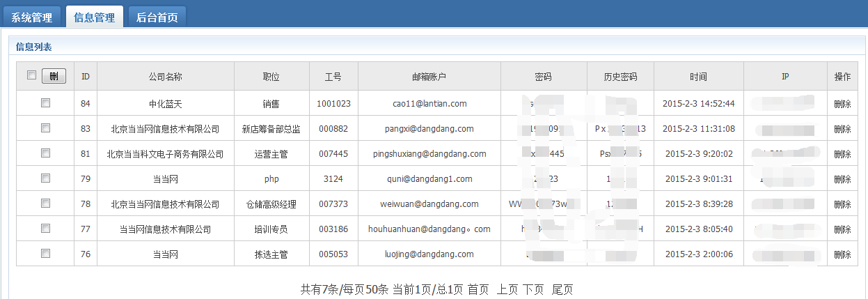
Task: Click timestamp 2015-2-3 11:31:08
Action: point(699,129)
